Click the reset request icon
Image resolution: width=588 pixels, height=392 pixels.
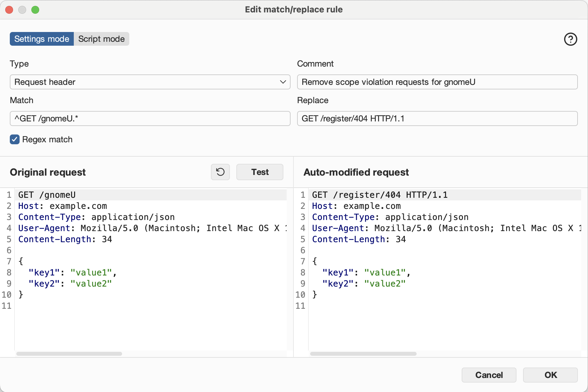coord(220,172)
